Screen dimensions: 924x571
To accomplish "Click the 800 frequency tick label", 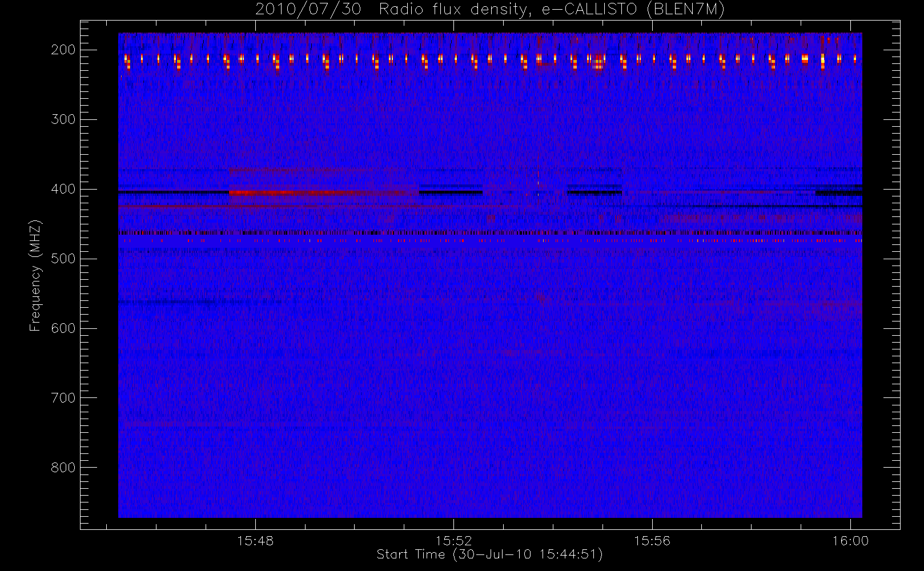I will (x=63, y=468).
